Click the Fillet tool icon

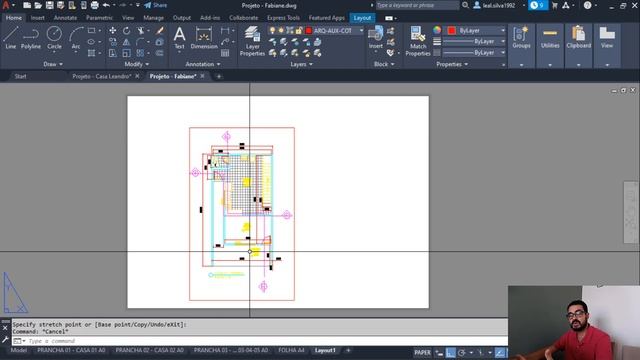(x=140, y=42)
